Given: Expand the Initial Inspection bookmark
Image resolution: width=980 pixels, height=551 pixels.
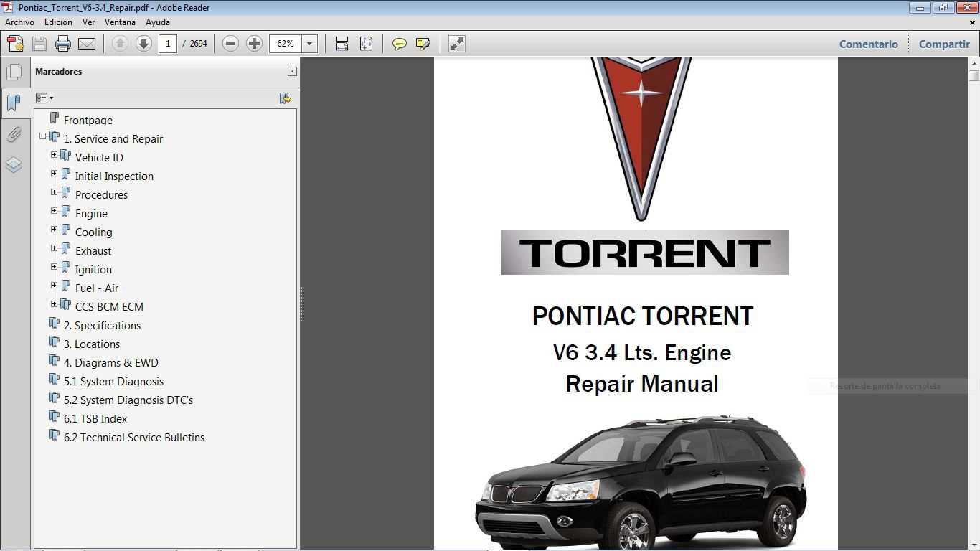Looking at the screenshot, I should [x=54, y=174].
